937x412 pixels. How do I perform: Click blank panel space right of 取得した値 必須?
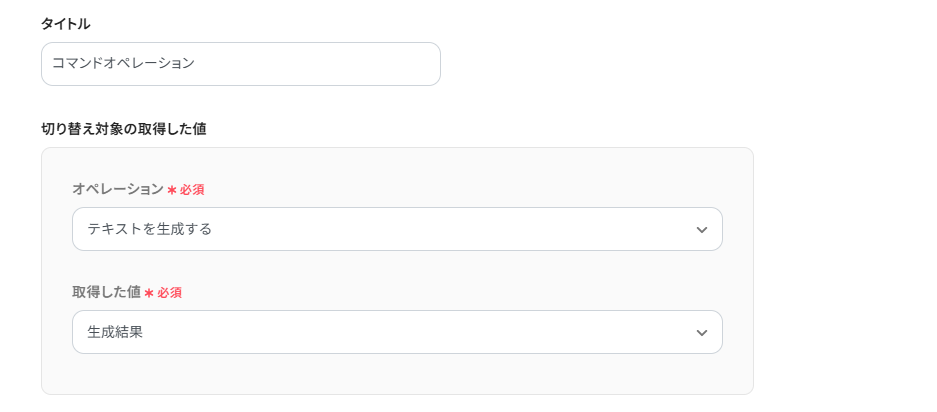coord(450,292)
